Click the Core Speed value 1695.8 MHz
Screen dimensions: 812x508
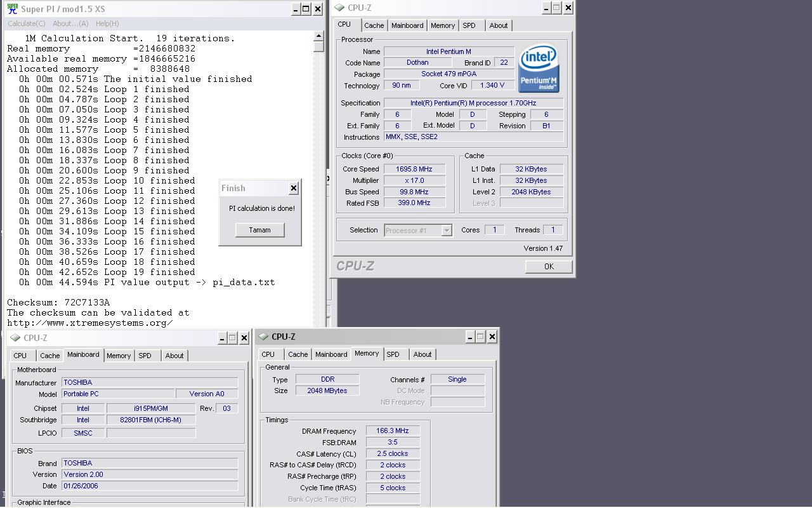point(414,169)
